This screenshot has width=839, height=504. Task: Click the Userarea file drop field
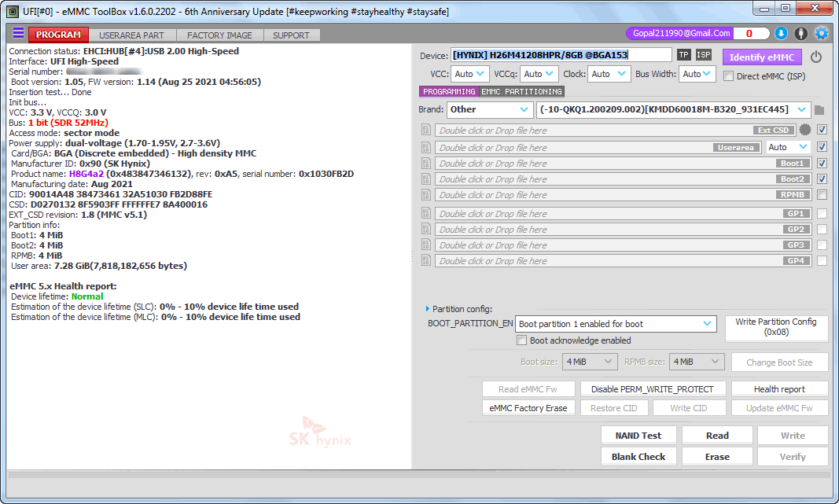point(598,147)
